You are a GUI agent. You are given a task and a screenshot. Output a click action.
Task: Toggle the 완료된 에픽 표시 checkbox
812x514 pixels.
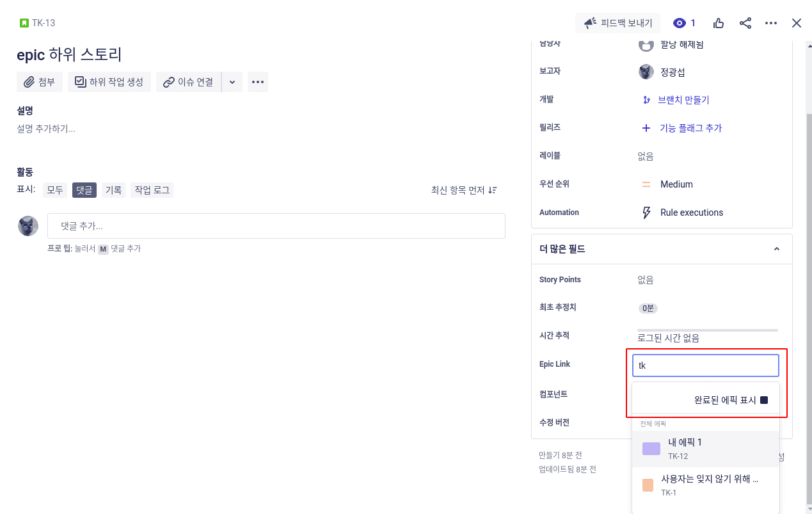pos(763,400)
